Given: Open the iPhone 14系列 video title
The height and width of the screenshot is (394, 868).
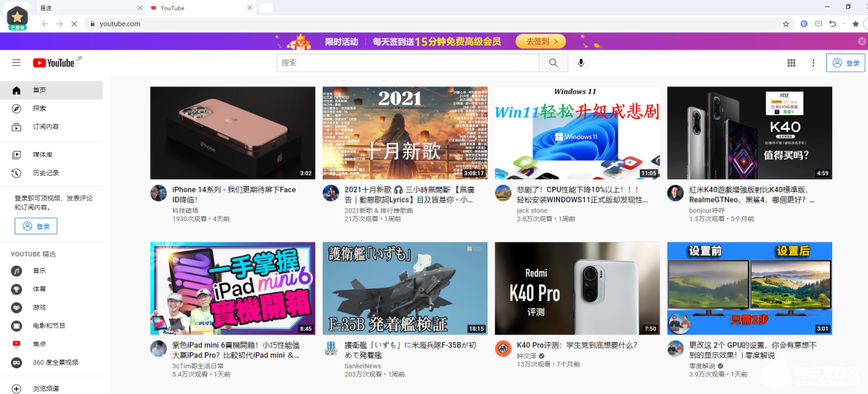Looking at the screenshot, I should 234,195.
